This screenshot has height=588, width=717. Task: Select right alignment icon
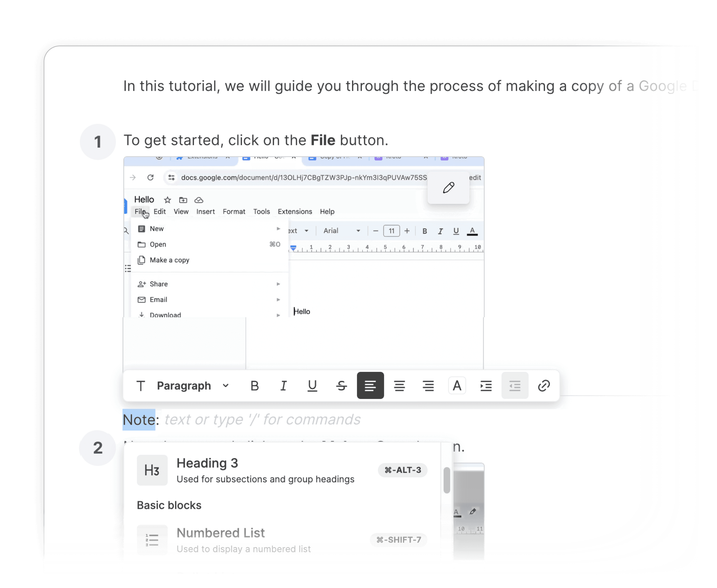coord(428,385)
